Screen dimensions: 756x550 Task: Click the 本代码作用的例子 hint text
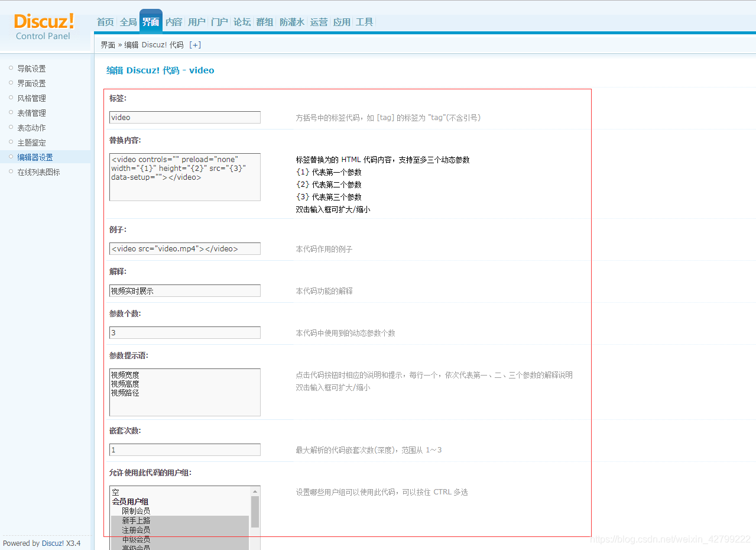pos(324,250)
